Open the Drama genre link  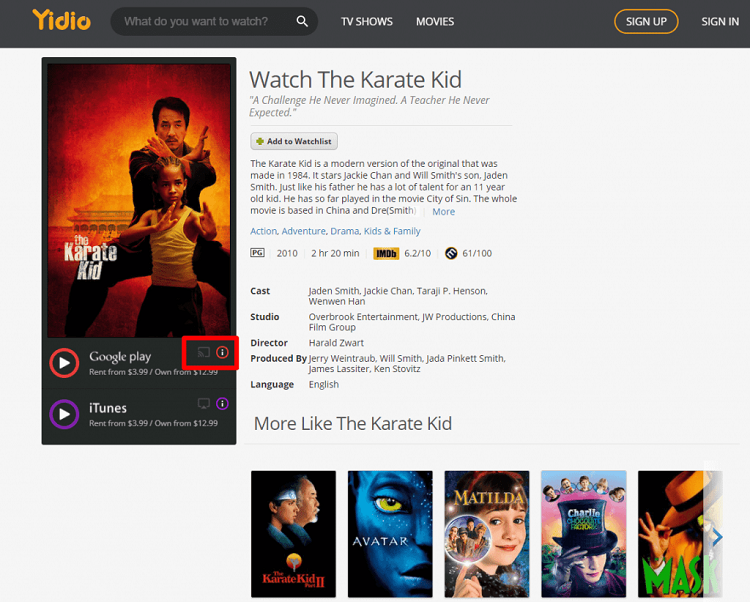click(x=344, y=231)
